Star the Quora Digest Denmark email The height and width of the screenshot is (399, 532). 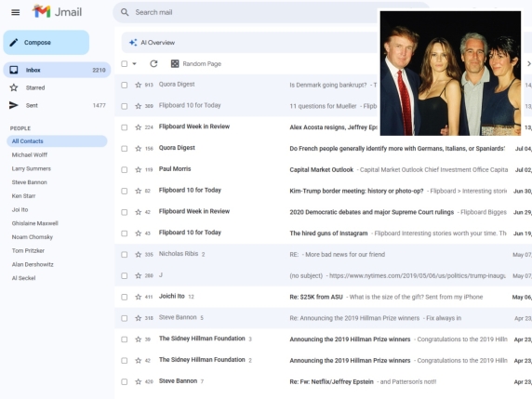click(x=138, y=85)
